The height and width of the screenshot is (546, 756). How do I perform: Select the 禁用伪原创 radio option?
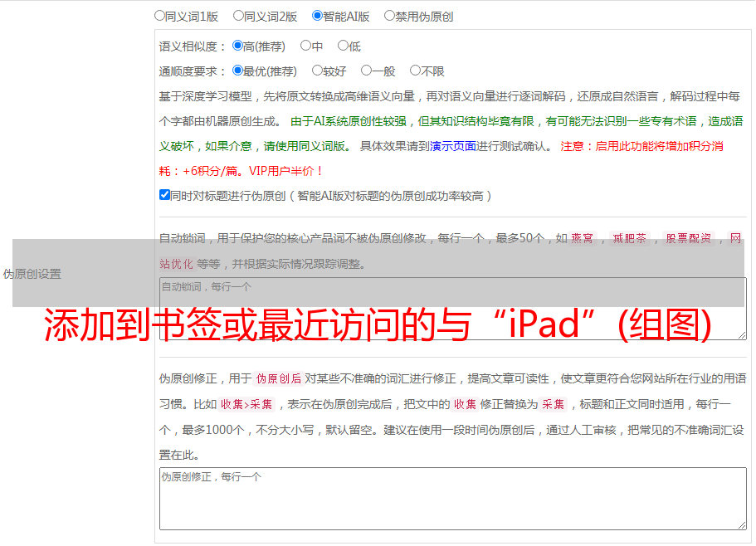pyautogui.click(x=389, y=16)
